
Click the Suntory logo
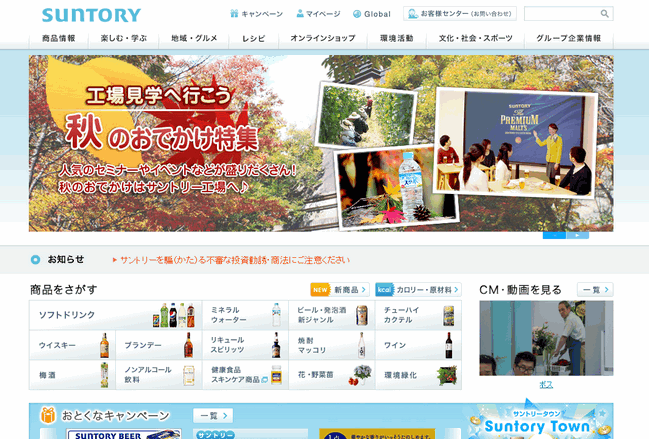click(x=91, y=15)
